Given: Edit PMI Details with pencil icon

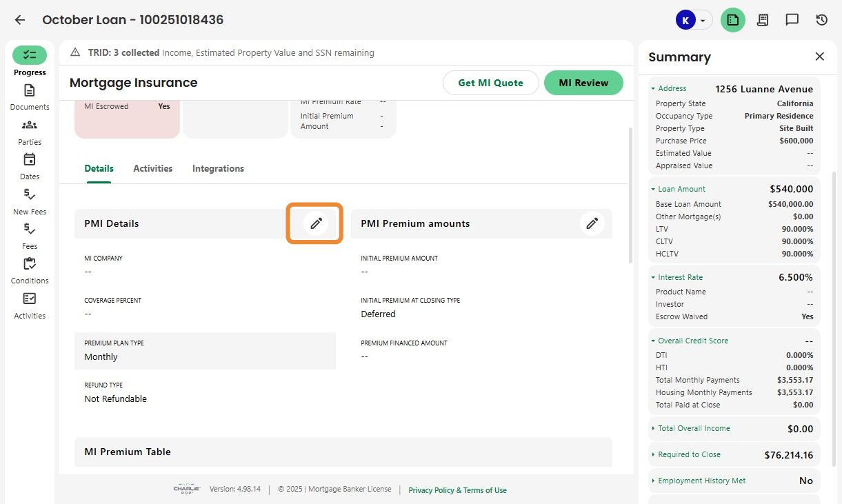Looking at the screenshot, I should point(316,223).
